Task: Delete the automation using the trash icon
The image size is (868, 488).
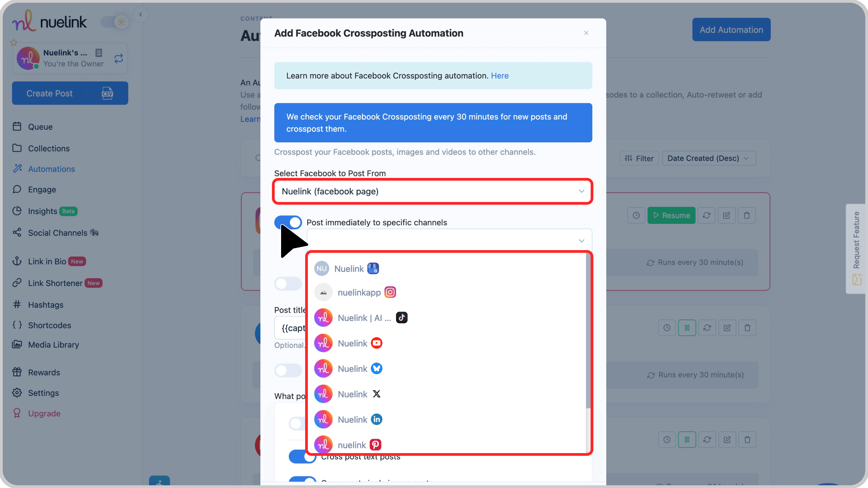Action: [x=747, y=215]
